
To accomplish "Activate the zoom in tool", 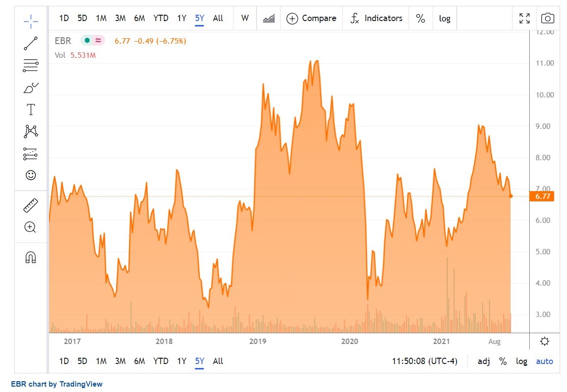I will pos(30,227).
